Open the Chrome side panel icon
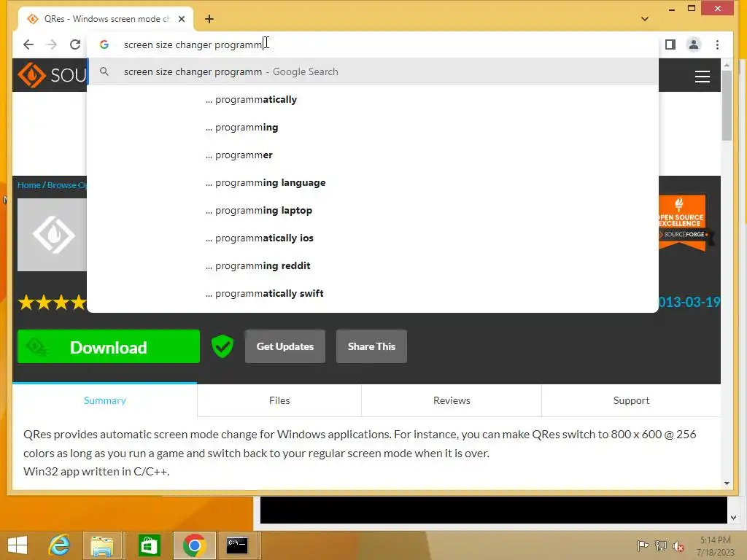 [670, 44]
